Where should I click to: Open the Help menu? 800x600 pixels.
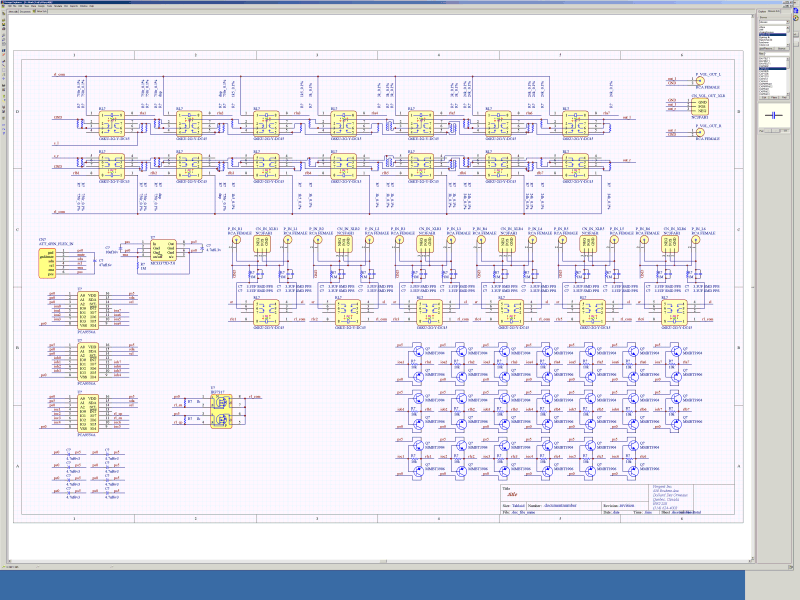click(91, 6)
